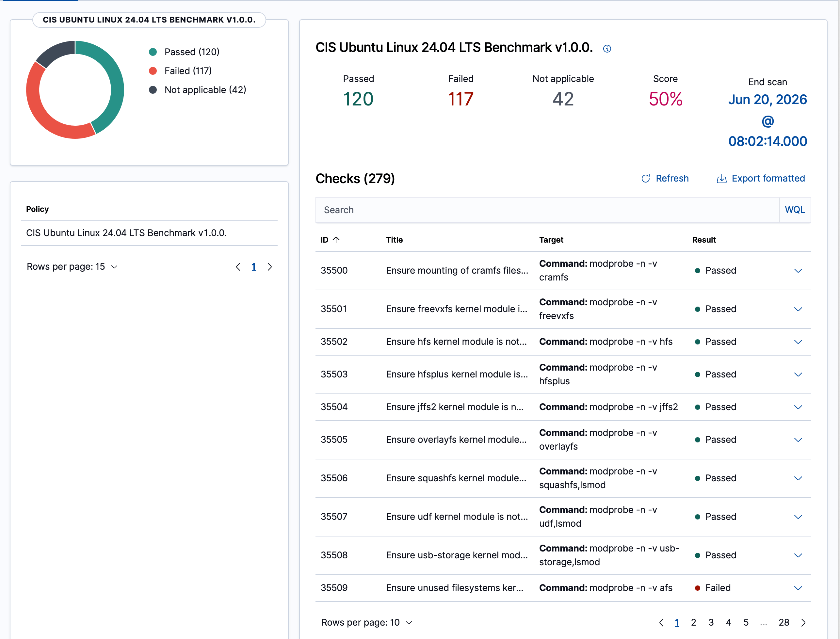
Task: Toggle the WQL query language button
Action: (x=795, y=210)
